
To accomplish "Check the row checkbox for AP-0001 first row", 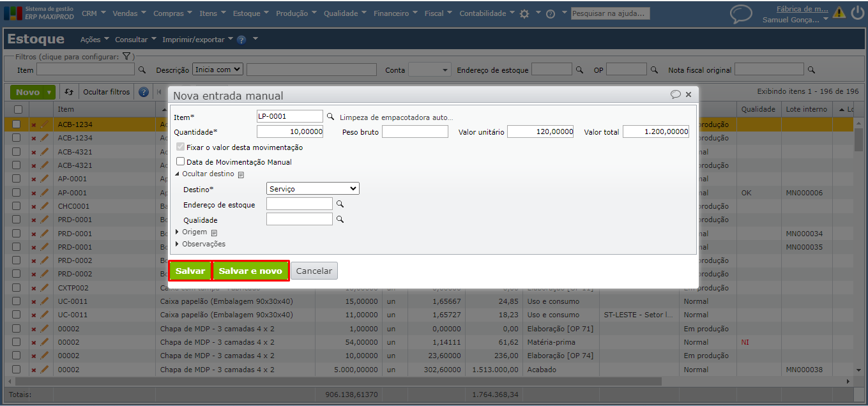I will pos(17,179).
